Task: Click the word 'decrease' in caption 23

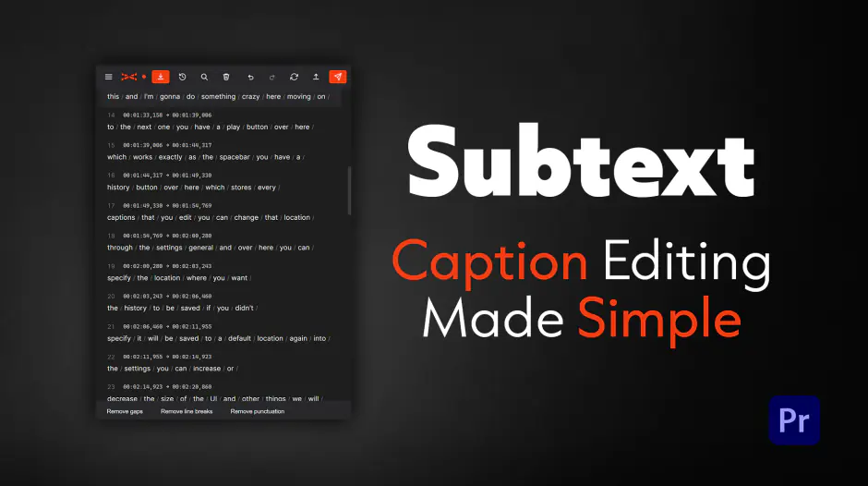Action: (122, 398)
